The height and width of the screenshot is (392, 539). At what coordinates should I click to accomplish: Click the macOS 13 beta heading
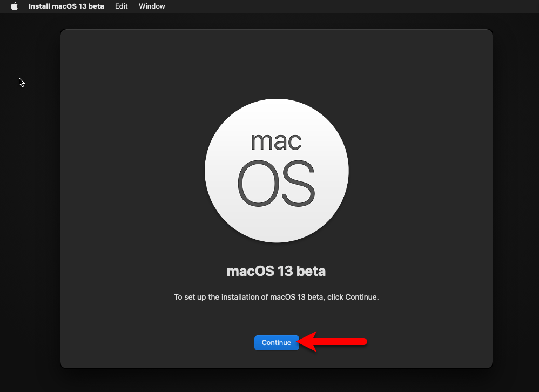[x=277, y=271]
